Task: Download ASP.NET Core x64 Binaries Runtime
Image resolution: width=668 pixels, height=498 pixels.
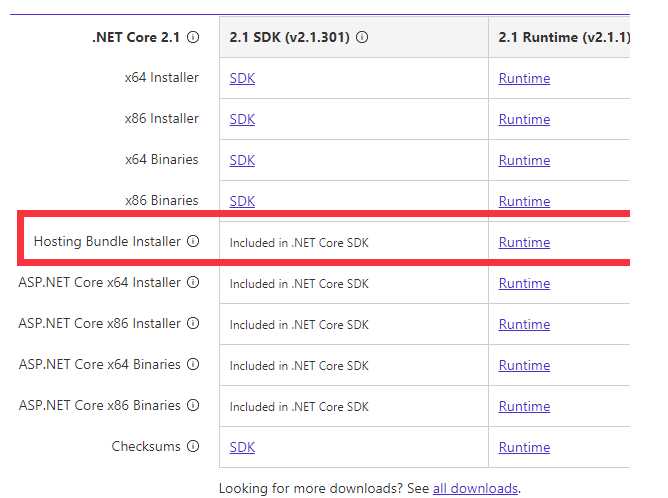Action: pyautogui.click(x=524, y=365)
